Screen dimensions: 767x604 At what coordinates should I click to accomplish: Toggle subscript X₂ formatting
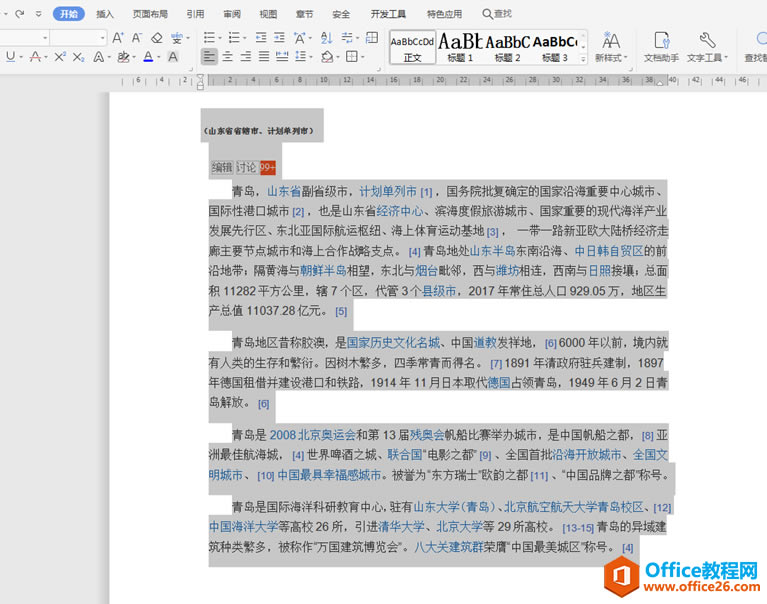(78, 57)
